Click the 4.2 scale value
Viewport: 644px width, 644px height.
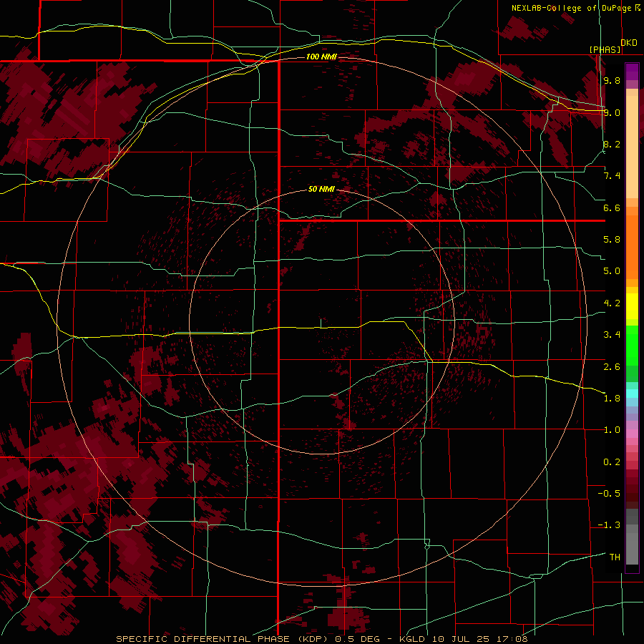[x=612, y=303]
